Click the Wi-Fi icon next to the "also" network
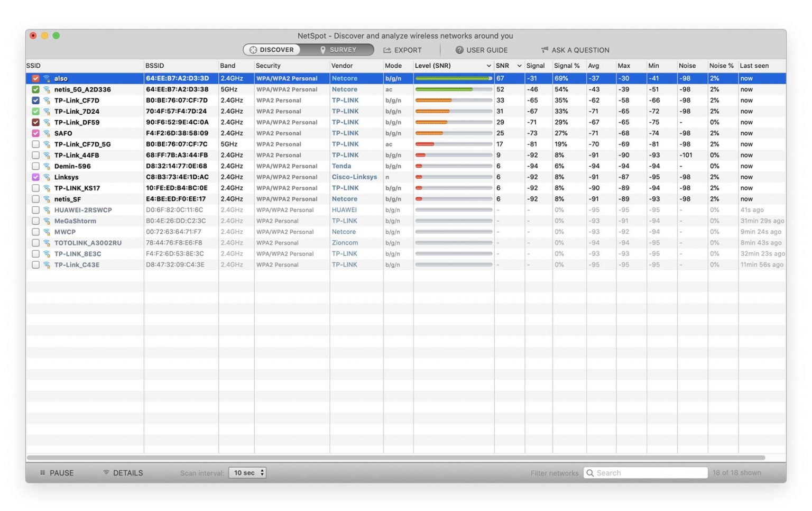The width and height of the screenshot is (812, 511). tap(46, 78)
